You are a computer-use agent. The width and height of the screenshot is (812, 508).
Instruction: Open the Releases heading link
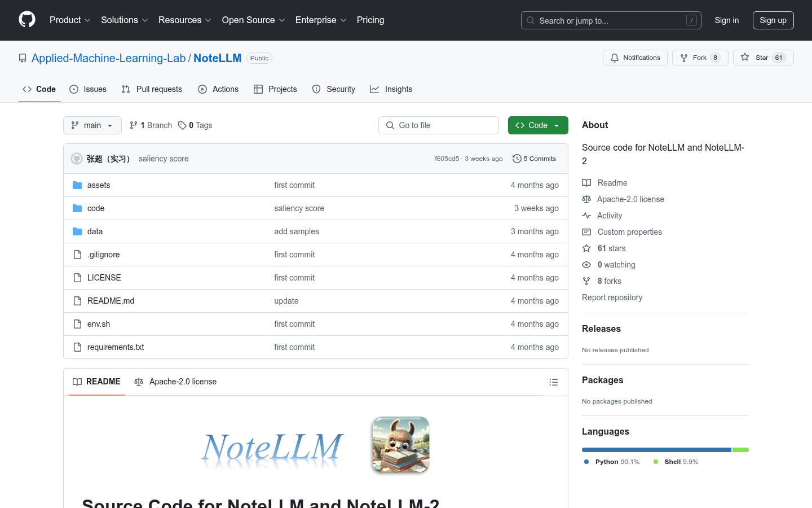(x=601, y=329)
